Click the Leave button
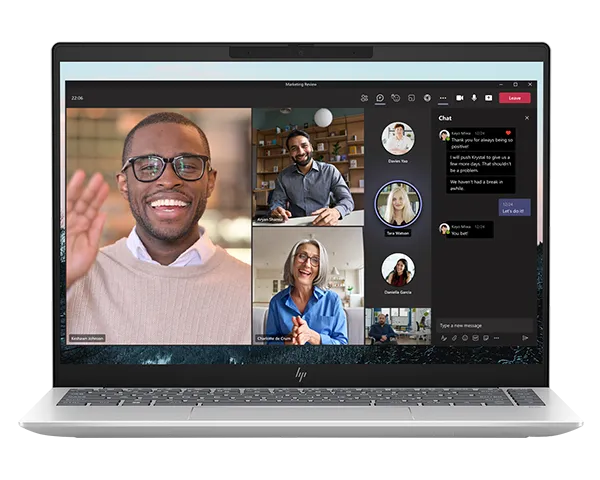600x480 pixels. pyautogui.click(x=515, y=98)
